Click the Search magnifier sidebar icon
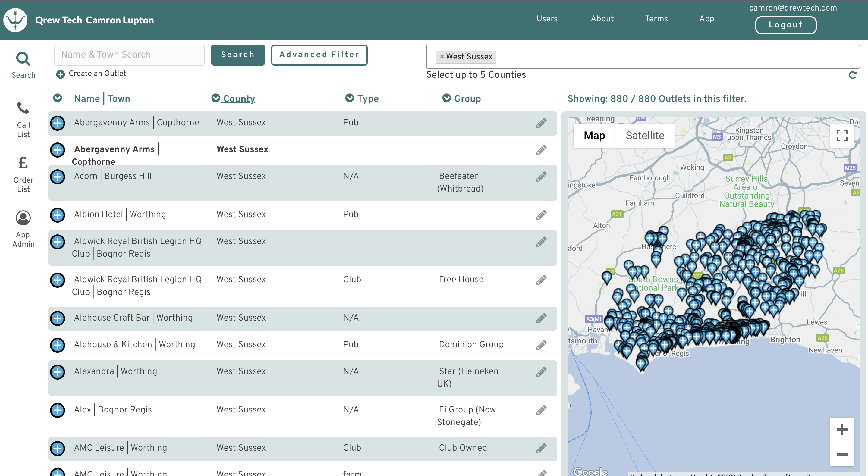Screen dimensions: 868x476 click(23, 59)
